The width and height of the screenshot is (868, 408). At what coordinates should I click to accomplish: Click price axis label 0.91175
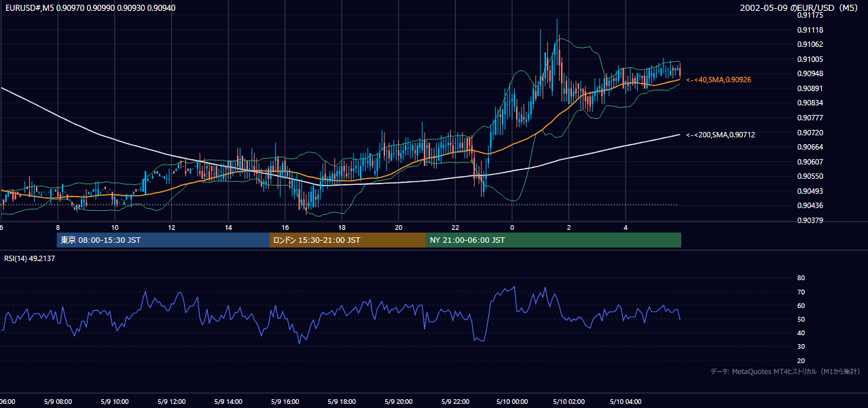(x=810, y=15)
